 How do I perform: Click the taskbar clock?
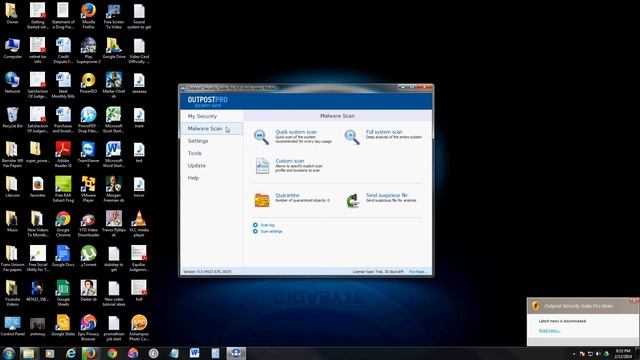(x=623, y=353)
